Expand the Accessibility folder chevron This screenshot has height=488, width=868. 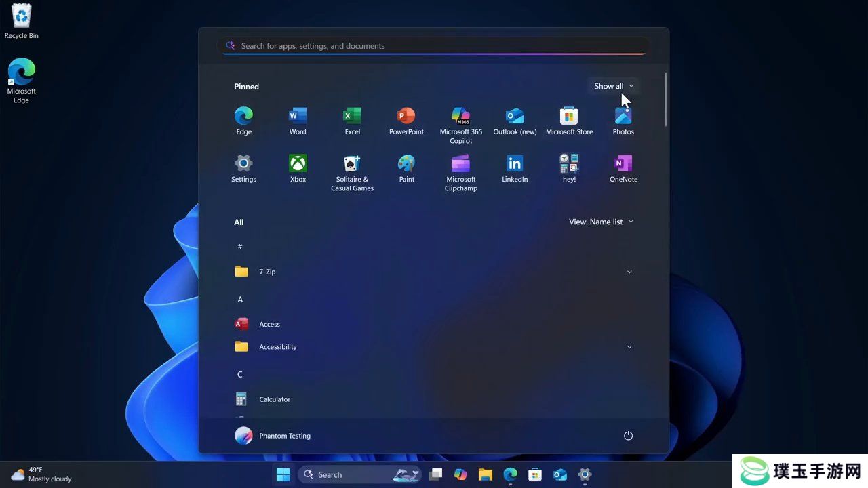(x=629, y=347)
